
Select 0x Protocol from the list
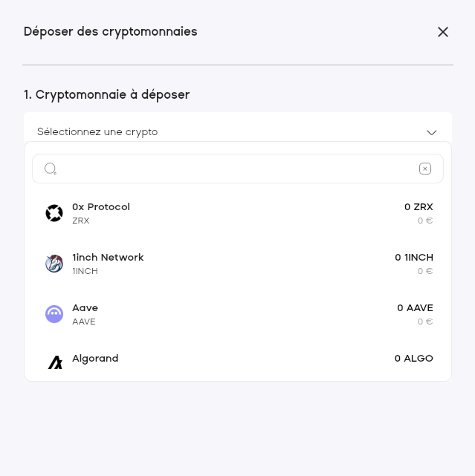click(101, 207)
